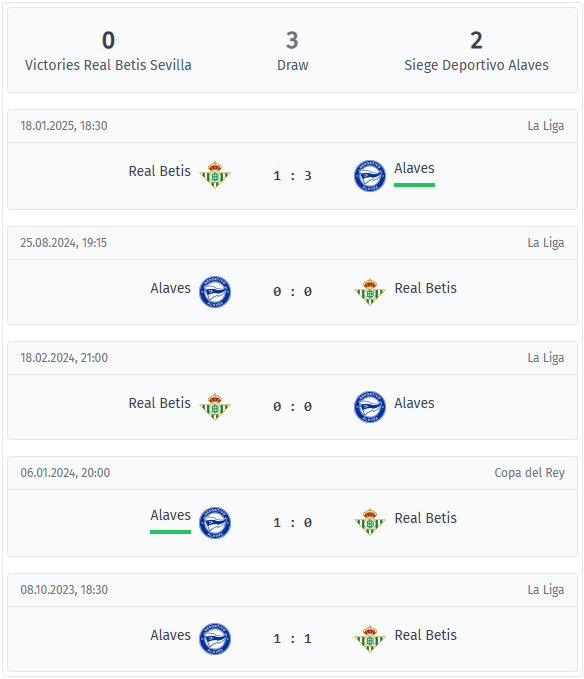This screenshot has height=679, width=584.
Task: Click Real Betis crest in 25.08.2024 match
Action: [370, 292]
